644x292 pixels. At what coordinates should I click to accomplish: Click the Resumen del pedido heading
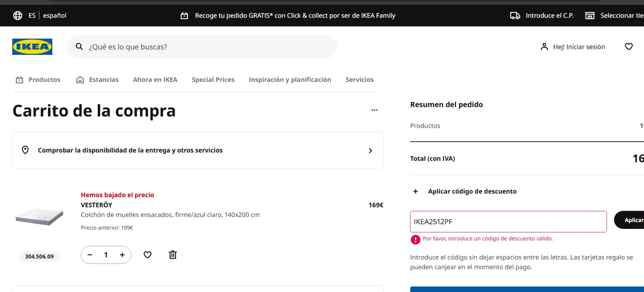(x=447, y=105)
